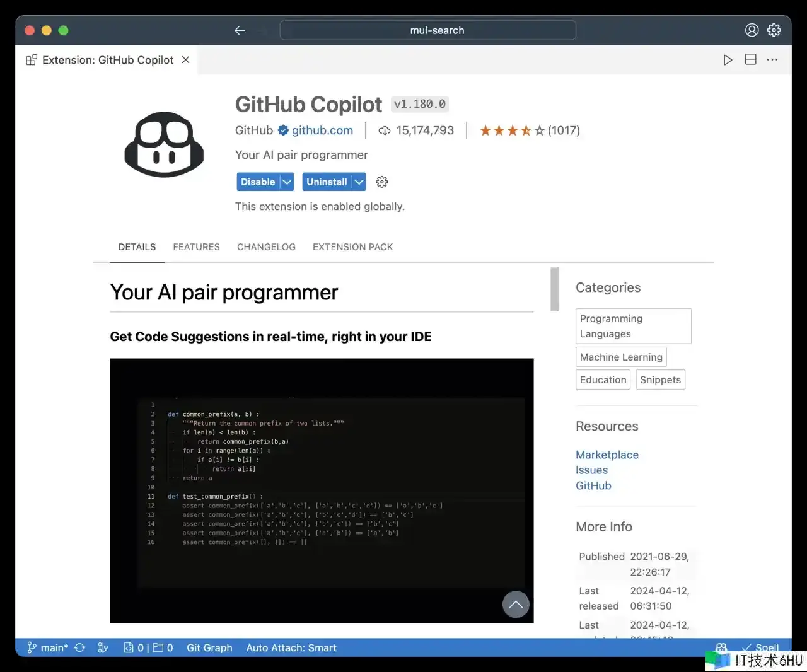Screen dimensions: 807x672
Task: Click the GitHub Copilot logo image
Action: coord(165,144)
